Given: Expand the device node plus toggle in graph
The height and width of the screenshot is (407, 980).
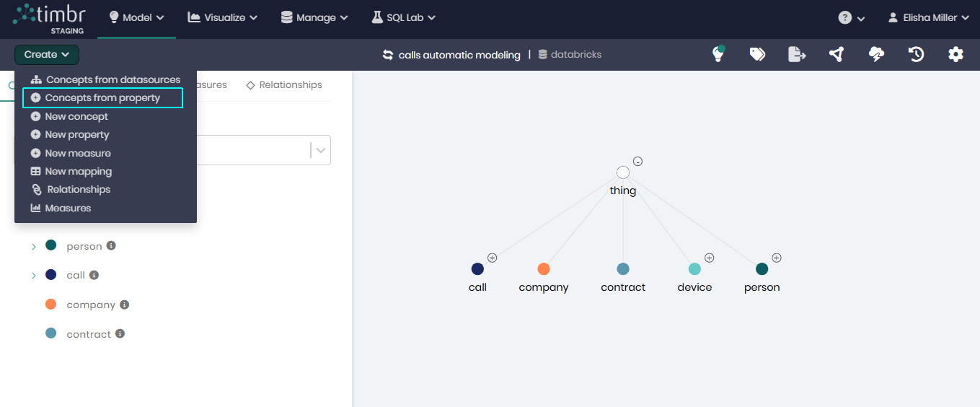Looking at the screenshot, I should pos(710,258).
